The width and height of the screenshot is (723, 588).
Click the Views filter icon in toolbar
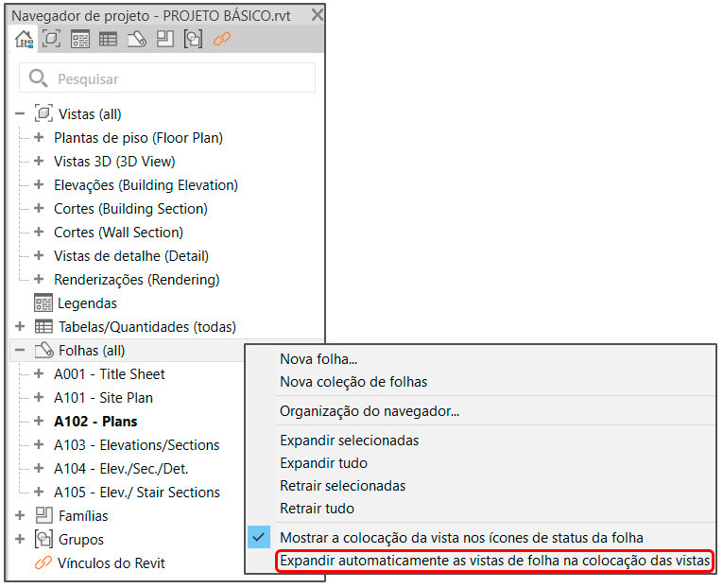(51, 39)
